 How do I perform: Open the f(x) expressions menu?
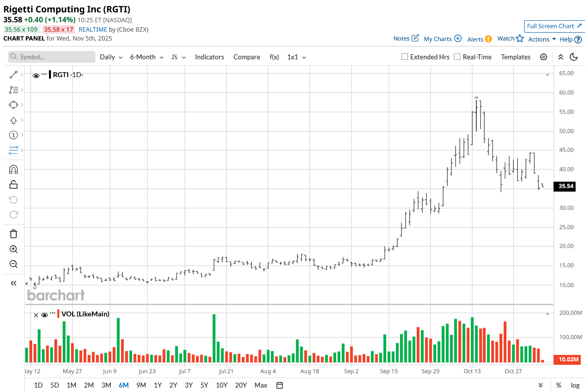pos(274,57)
